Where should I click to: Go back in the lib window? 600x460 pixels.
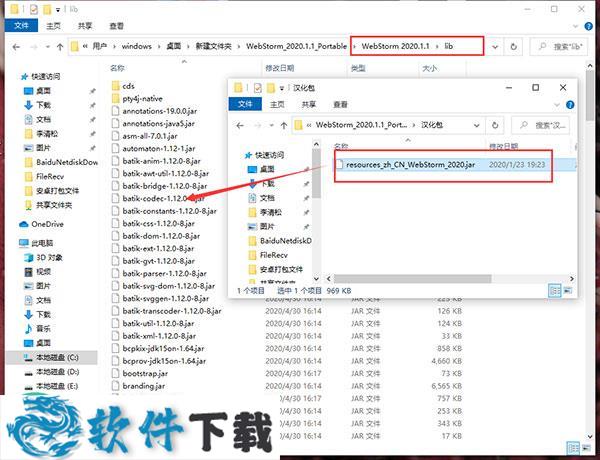[x=16, y=47]
